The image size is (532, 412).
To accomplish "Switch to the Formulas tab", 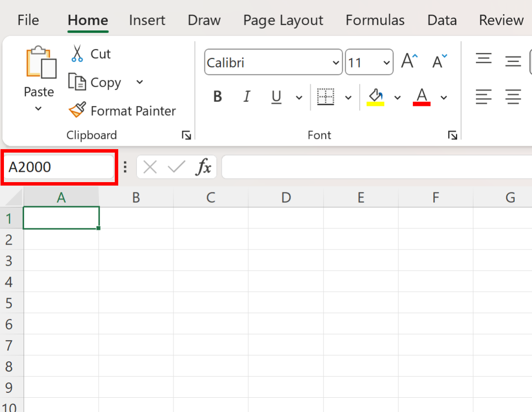I will (375, 20).
